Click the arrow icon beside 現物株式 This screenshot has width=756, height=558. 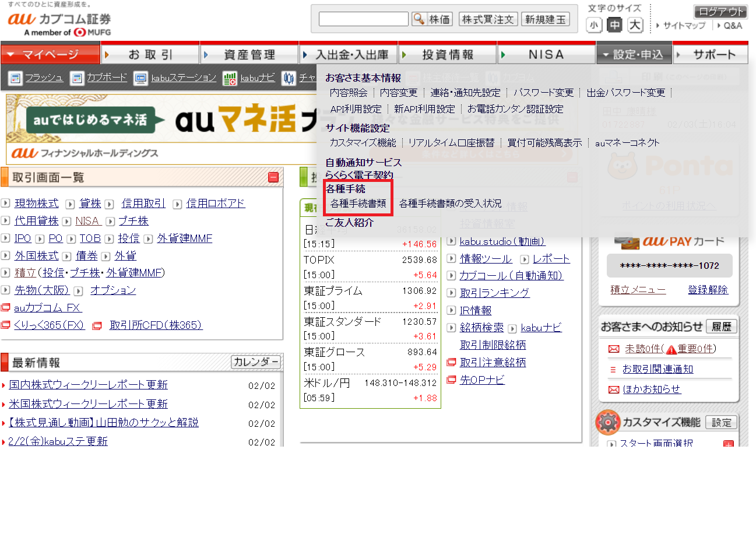coord(6,203)
